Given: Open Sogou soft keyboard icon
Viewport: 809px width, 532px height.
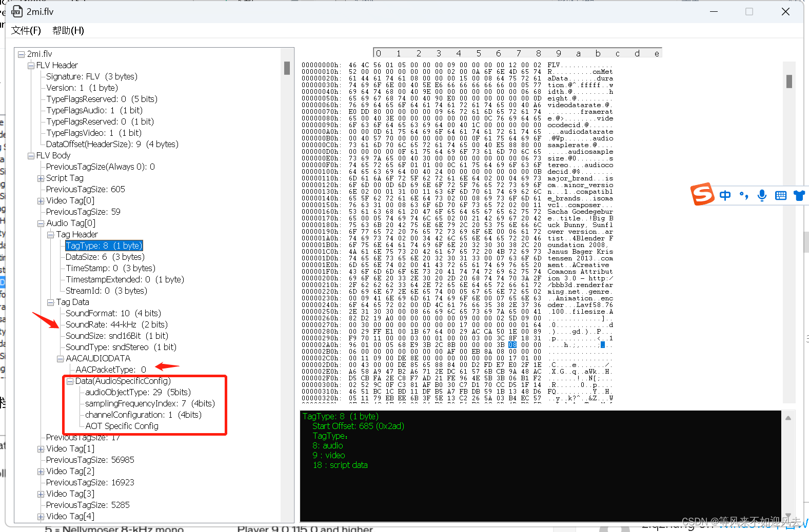Looking at the screenshot, I should point(781,195).
